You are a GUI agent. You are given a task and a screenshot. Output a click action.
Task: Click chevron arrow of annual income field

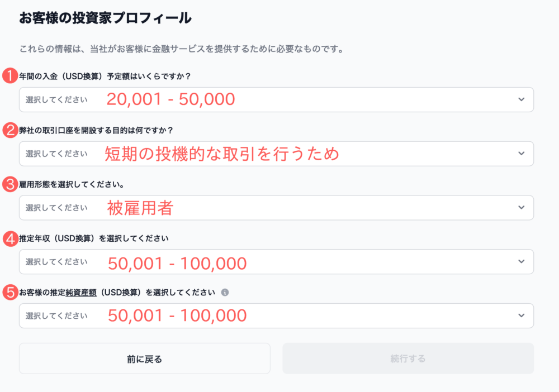click(x=521, y=261)
